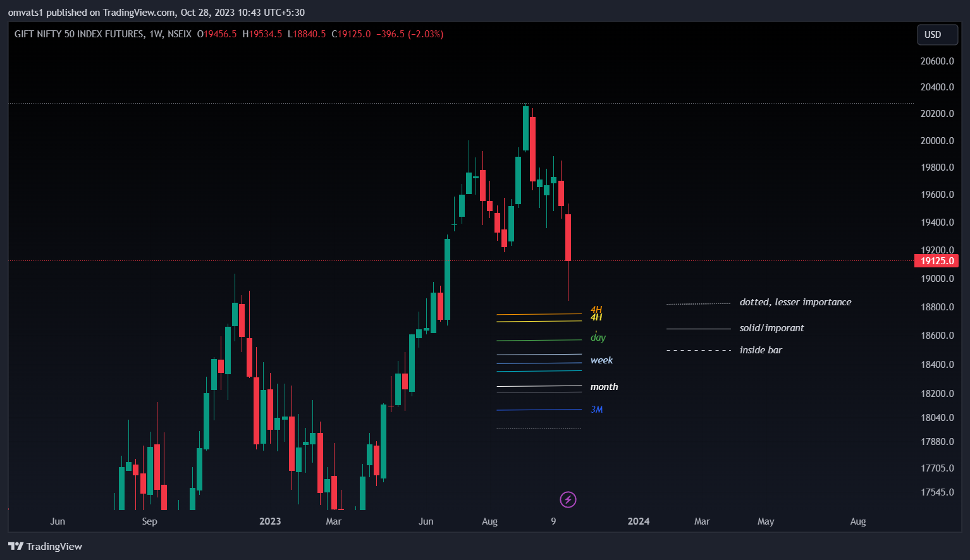Click the orange 4H horizontal level line

[539, 314]
